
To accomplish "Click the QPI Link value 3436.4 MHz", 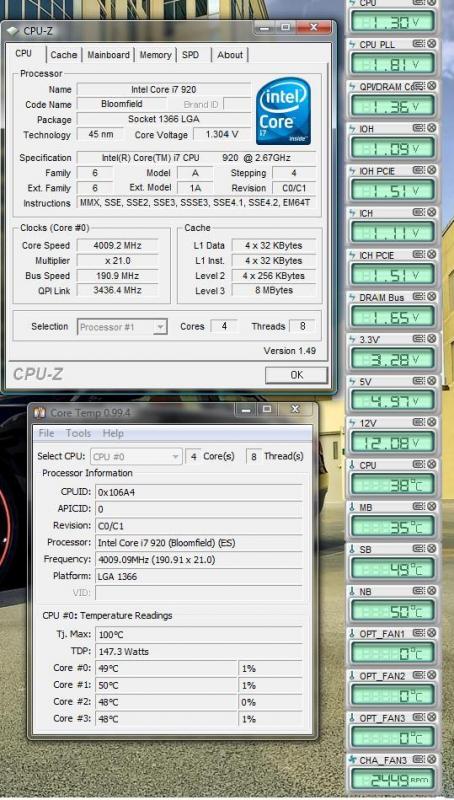I will [x=117, y=290].
